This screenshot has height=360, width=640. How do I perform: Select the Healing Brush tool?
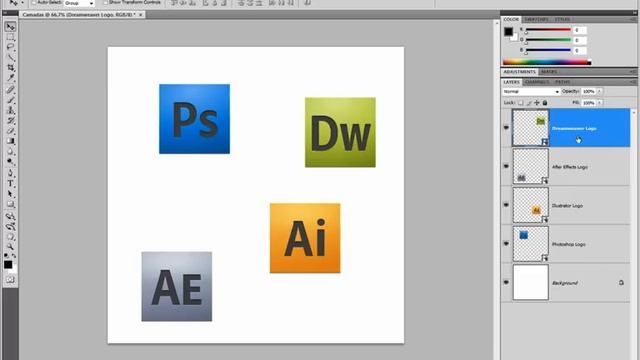click(x=10, y=90)
